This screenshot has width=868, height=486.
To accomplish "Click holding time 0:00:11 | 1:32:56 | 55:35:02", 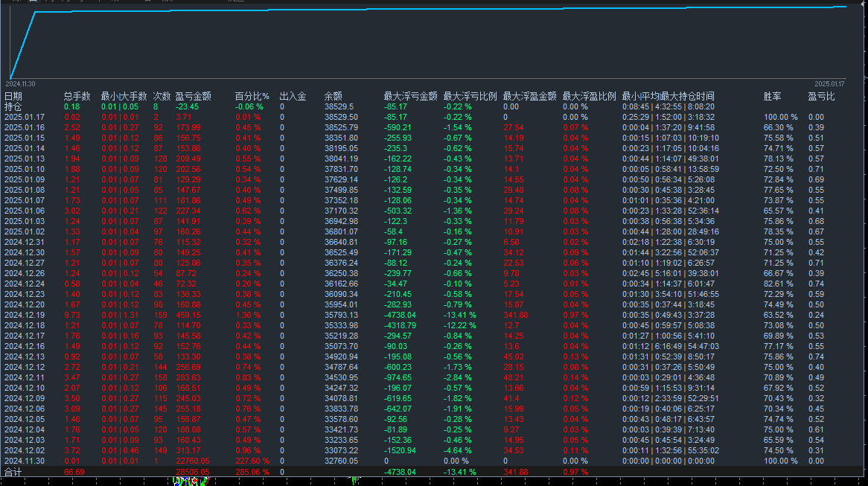I will [x=671, y=450].
